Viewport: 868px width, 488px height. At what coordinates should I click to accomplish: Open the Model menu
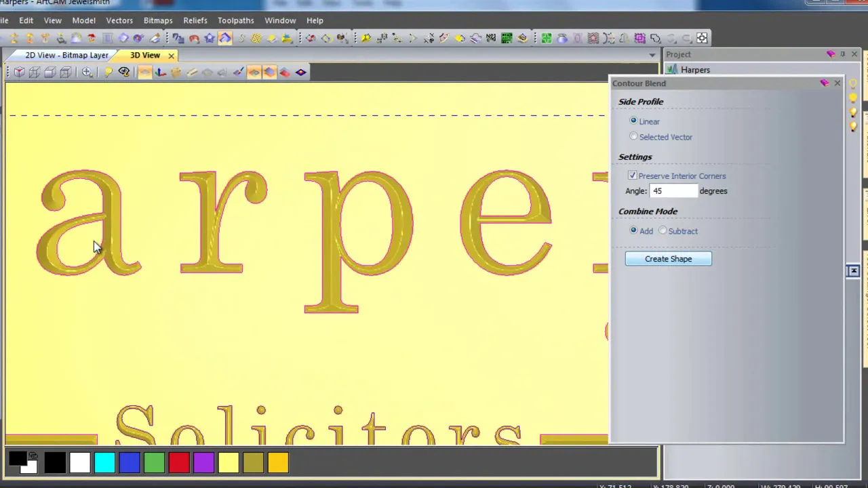pos(83,20)
